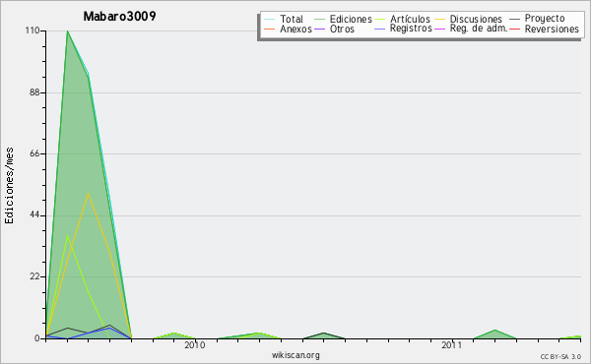
Task: Click the 2010 x-axis label
Action: [x=195, y=345]
